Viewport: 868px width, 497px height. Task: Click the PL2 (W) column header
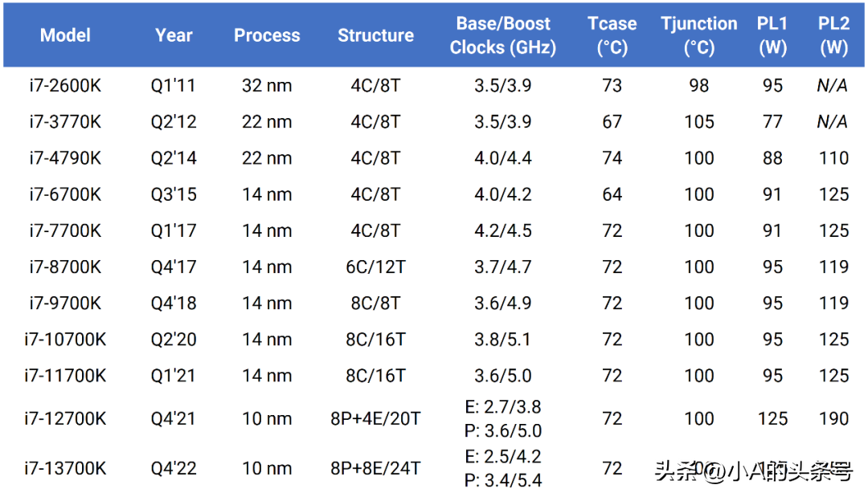833,35
